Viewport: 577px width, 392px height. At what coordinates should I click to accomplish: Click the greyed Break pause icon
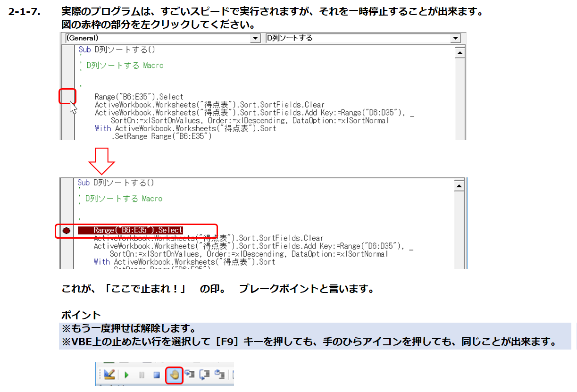coord(142,375)
